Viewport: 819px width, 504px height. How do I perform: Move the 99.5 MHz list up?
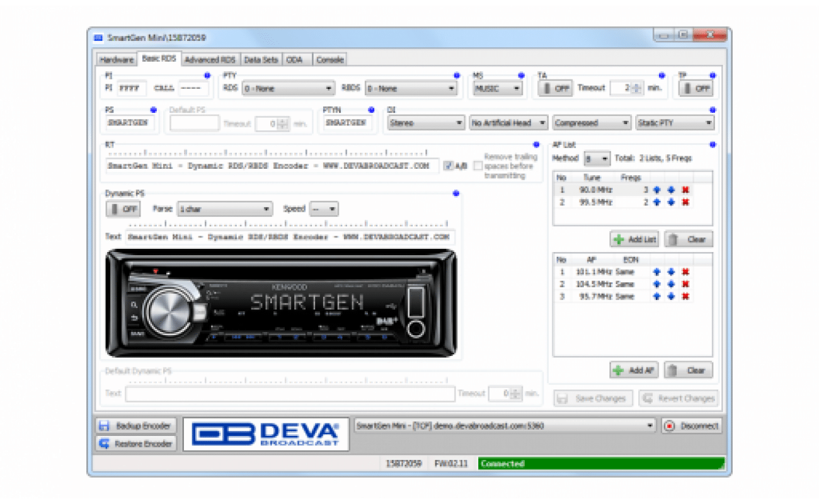(657, 202)
